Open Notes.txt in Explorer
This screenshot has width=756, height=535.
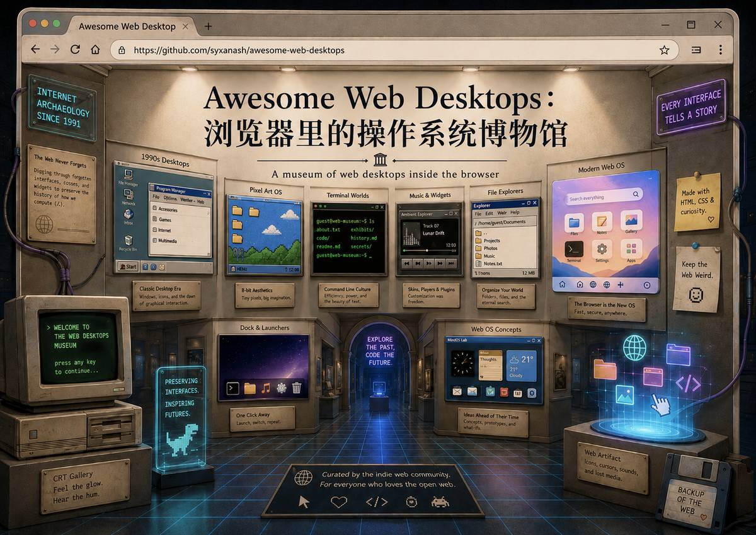[488, 264]
